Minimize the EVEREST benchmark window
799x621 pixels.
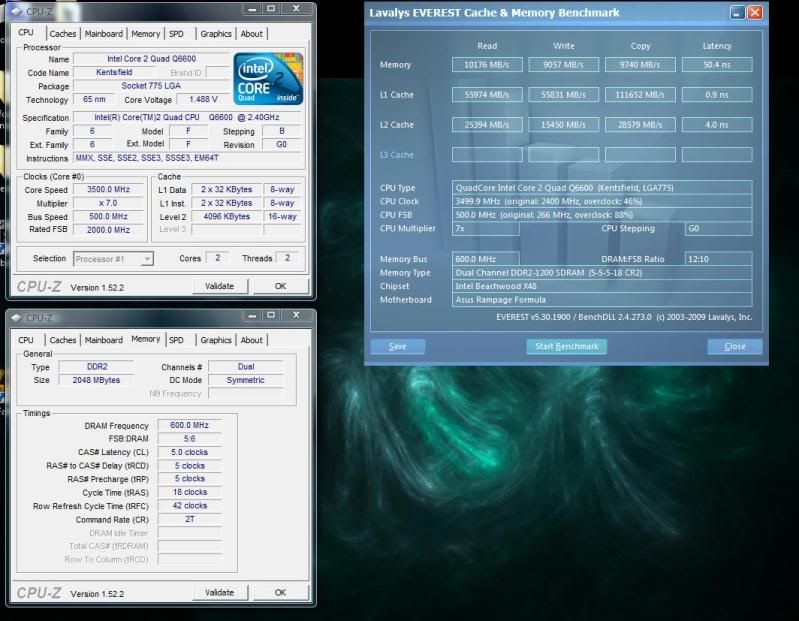[x=737, y=13]
